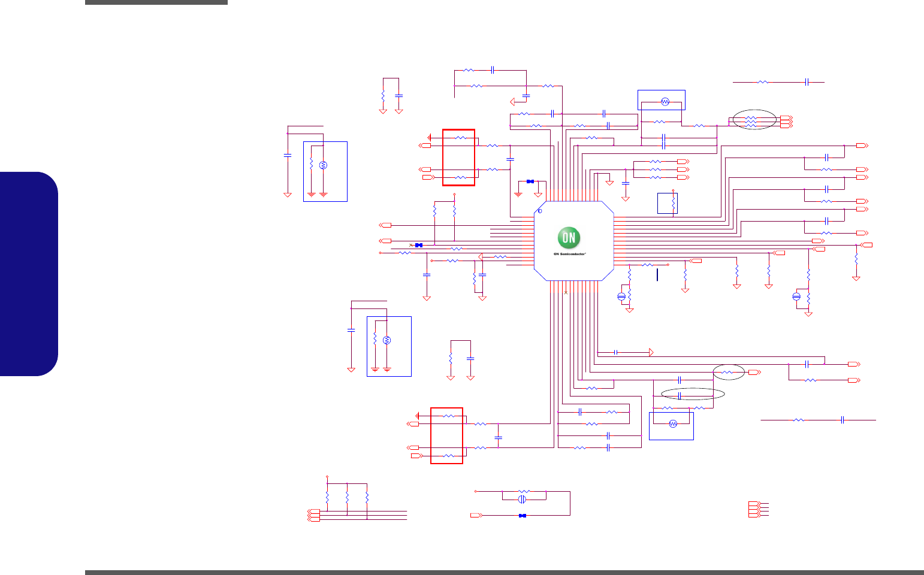Viewport: 924px width, 575px height.
Task: Select the ON Semiconductor caption text on chip
Action: tap(570, 254)
